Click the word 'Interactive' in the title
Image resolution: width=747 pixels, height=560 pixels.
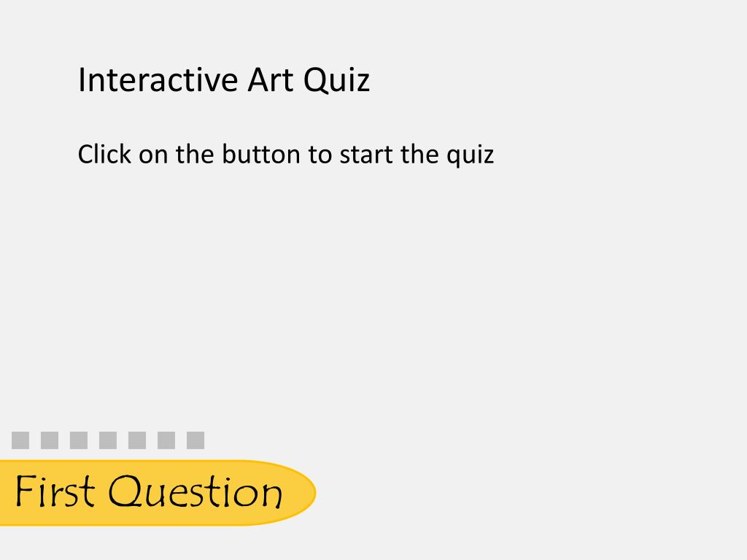pos(158,79)
